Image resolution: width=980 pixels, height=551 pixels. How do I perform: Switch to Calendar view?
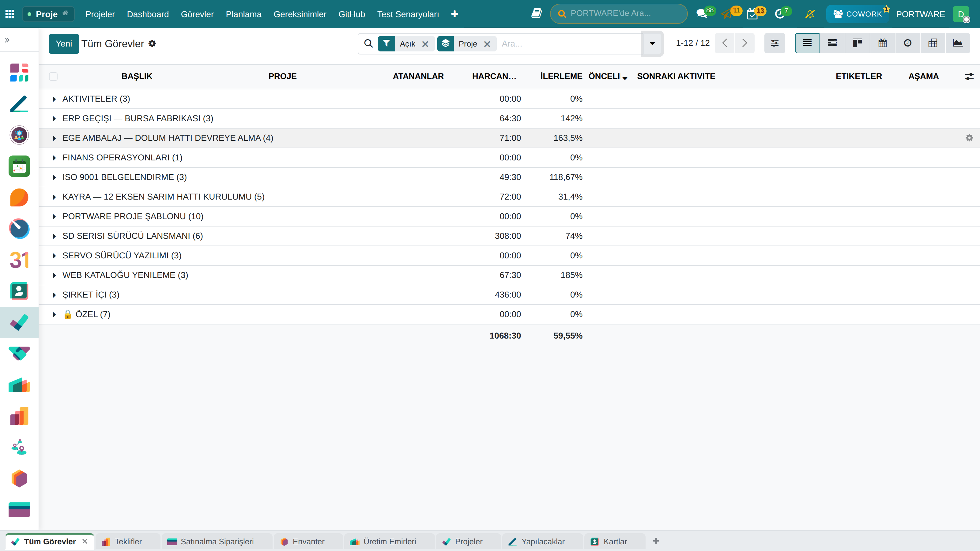[x=882, y=43]
